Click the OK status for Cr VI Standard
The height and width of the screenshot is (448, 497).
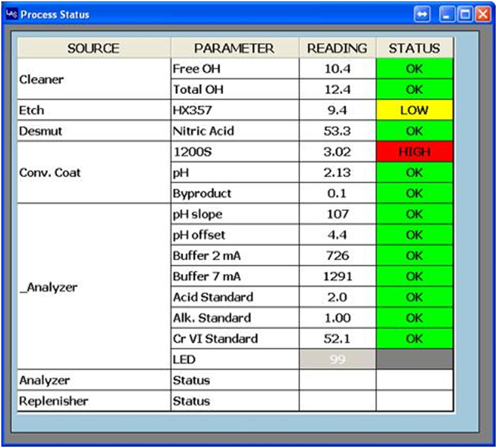coord(414,338)
